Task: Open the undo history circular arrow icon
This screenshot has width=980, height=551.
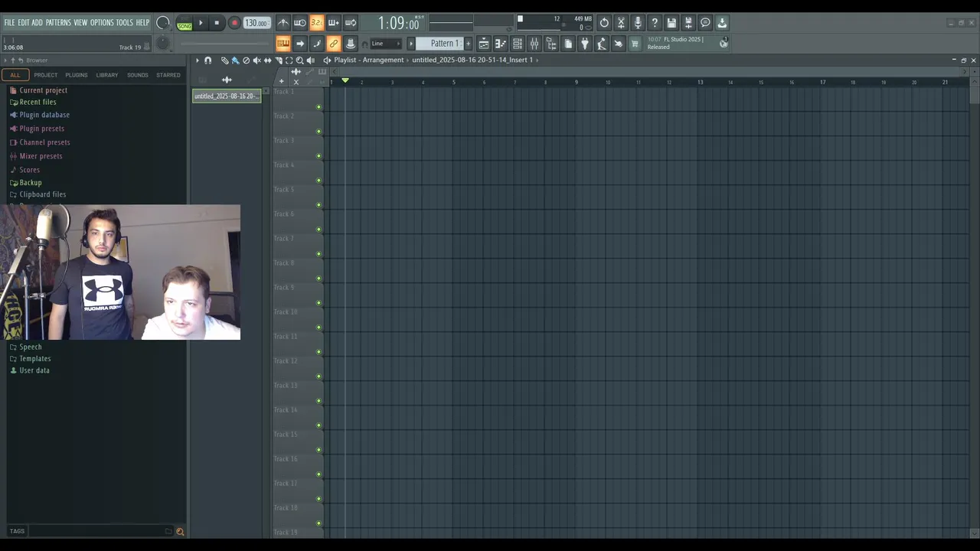Action: pyautogui.click(x=604, y=22)
